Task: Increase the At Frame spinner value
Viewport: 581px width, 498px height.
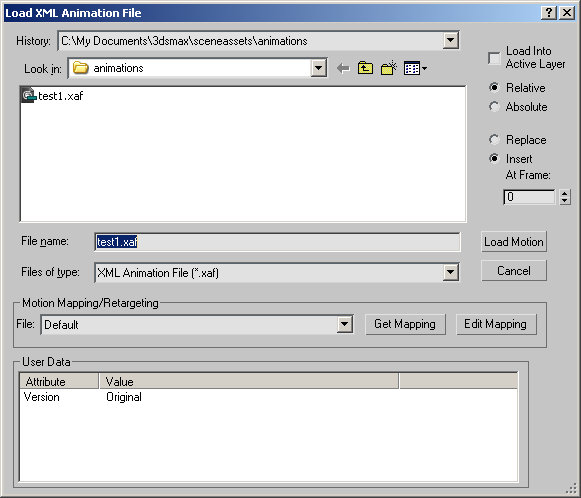Action: tap(564, 193)
